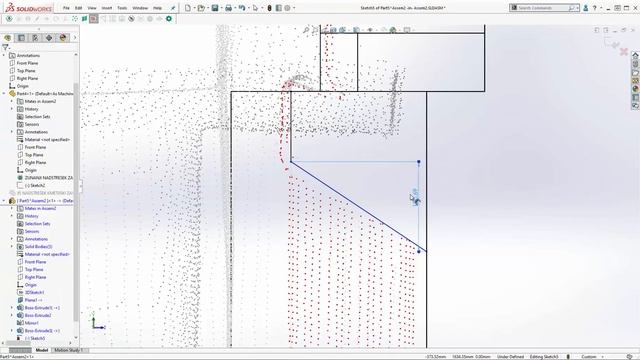Switch to Model tab
This screenshot has width=640, height=360.
click(x=42, y=350)
